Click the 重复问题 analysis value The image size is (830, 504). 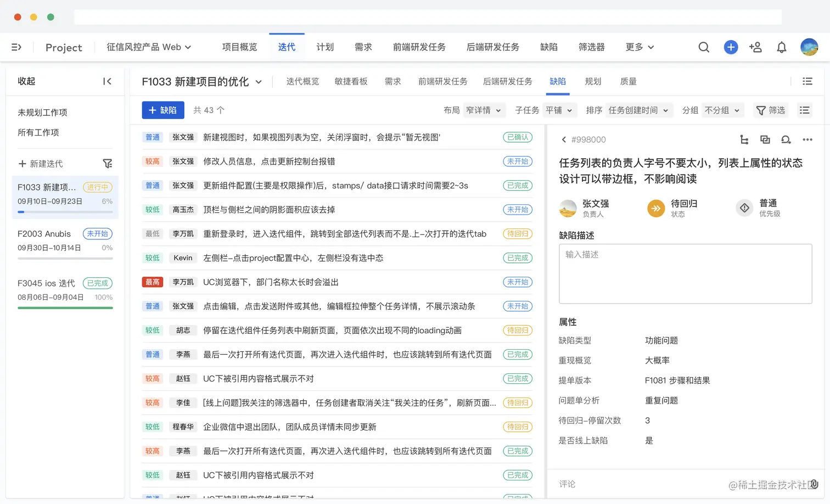[x=661, y=400]
